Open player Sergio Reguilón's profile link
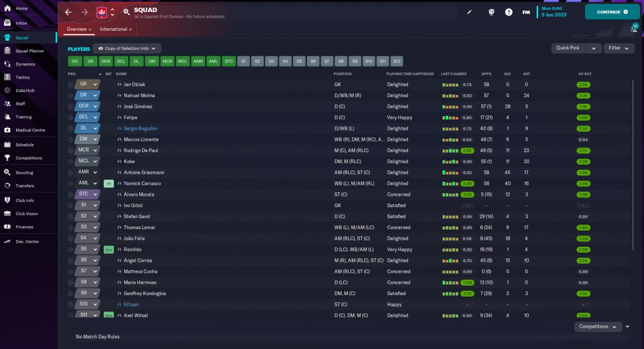The width and height of the screenshot is (644, 349). point(140,128)
